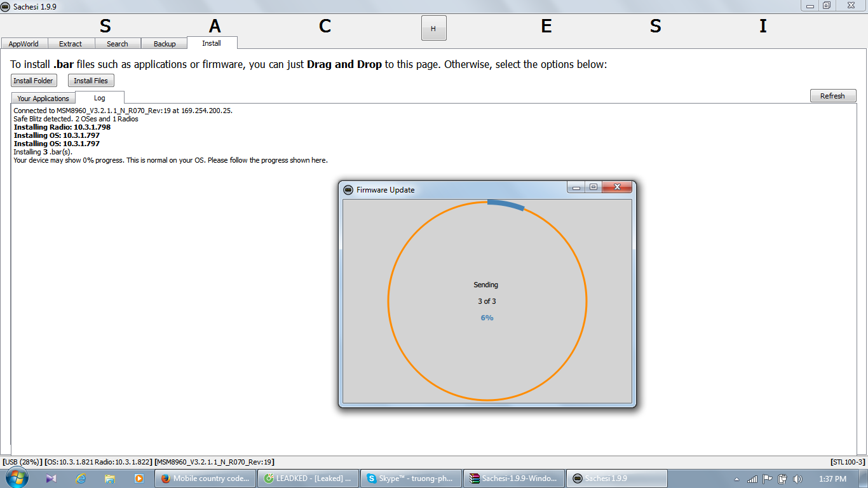868x488 pixels.
Task: Click the H button in the header
Action: (x=433, y=29)
